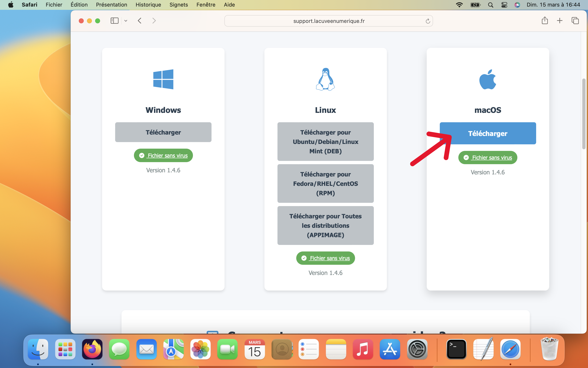Open Mail from the Dock
The image size is (588, 368).
pos(146,349)
